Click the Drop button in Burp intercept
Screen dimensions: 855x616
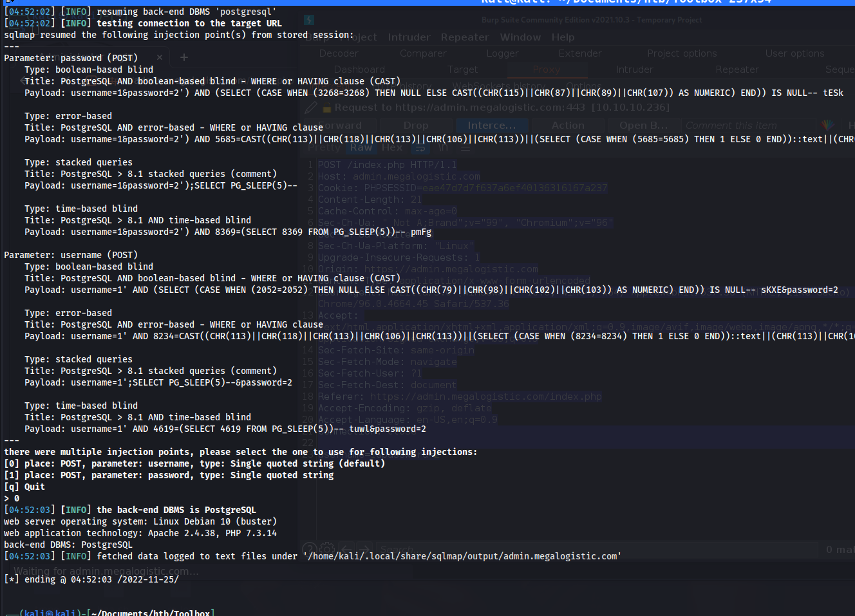click(x=416, y=126)
